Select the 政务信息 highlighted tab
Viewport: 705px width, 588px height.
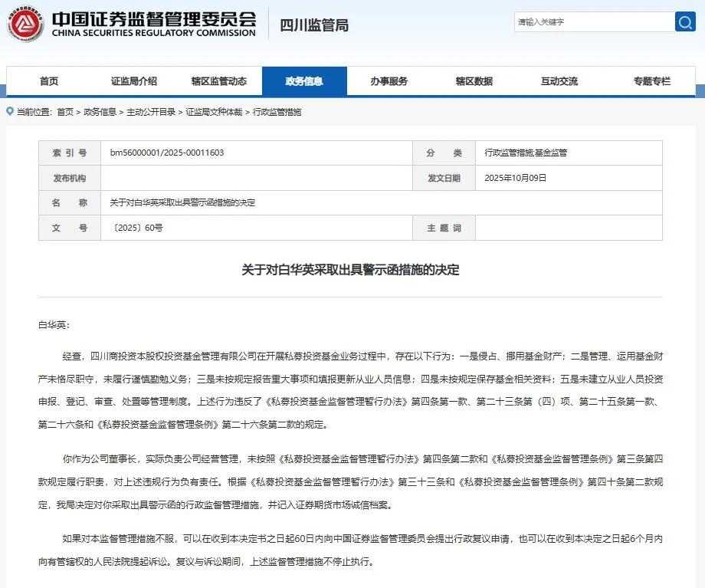[x=304, y=81]
